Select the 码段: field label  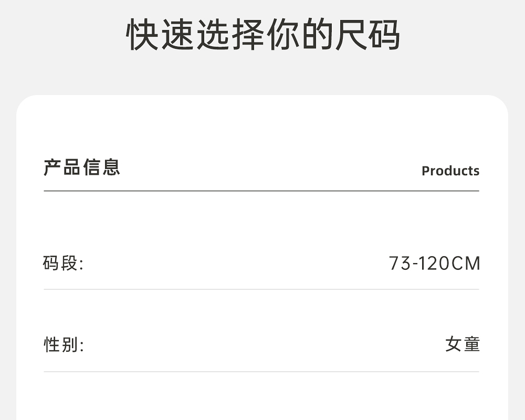tap(63, 262)
